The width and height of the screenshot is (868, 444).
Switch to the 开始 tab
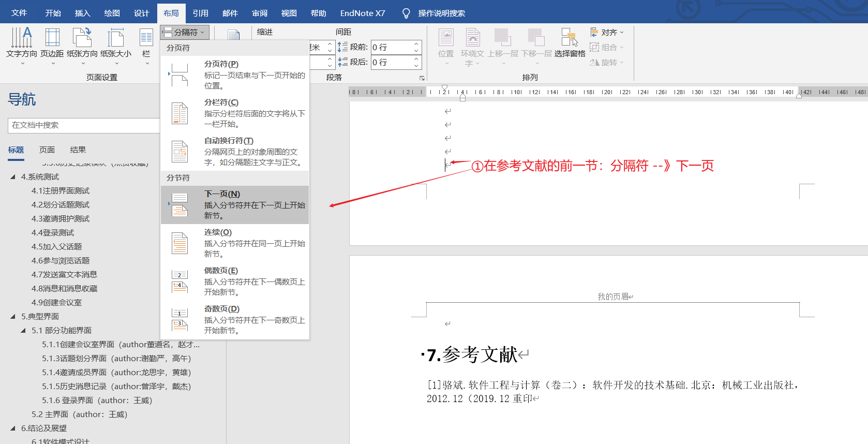(x=53, y=13)
